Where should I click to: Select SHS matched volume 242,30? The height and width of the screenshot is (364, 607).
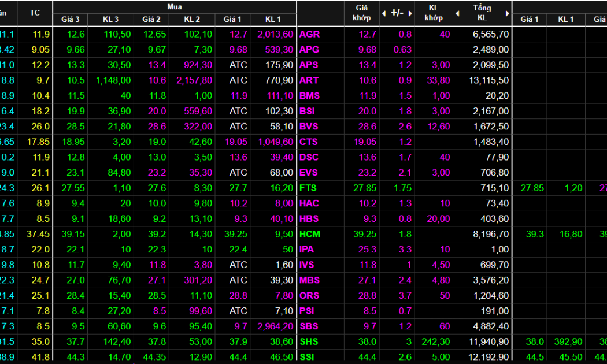point(436,342)
